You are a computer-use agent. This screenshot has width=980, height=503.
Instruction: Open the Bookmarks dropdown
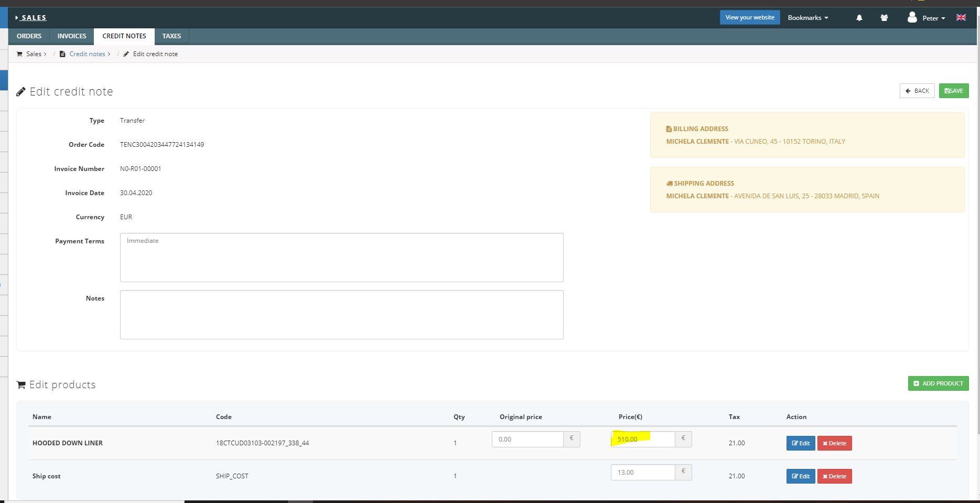pyautogui.click(x=808, y=18)
